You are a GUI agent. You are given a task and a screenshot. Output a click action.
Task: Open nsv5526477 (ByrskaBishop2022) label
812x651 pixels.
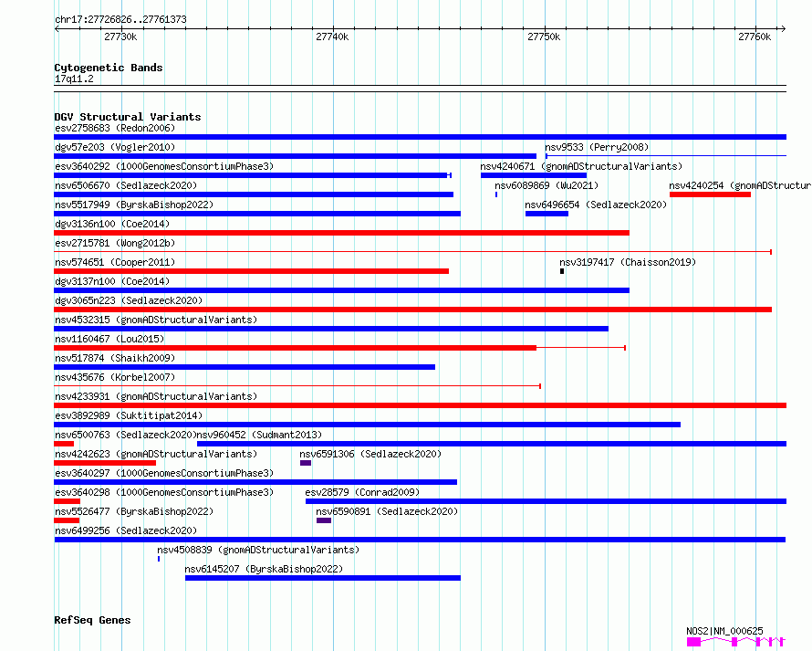coord(134,511)
